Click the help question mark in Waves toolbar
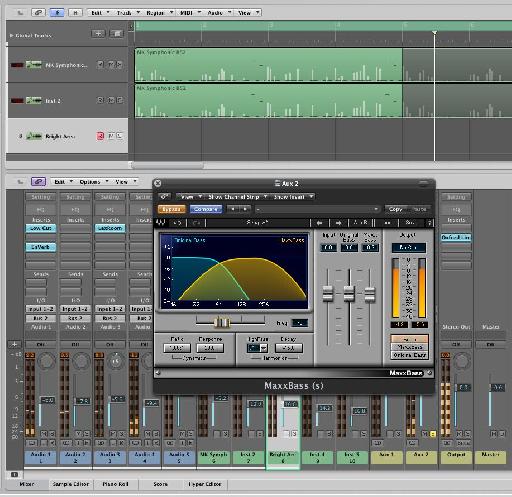The height and width of the screenshot is (497, 512). [430, 222]
